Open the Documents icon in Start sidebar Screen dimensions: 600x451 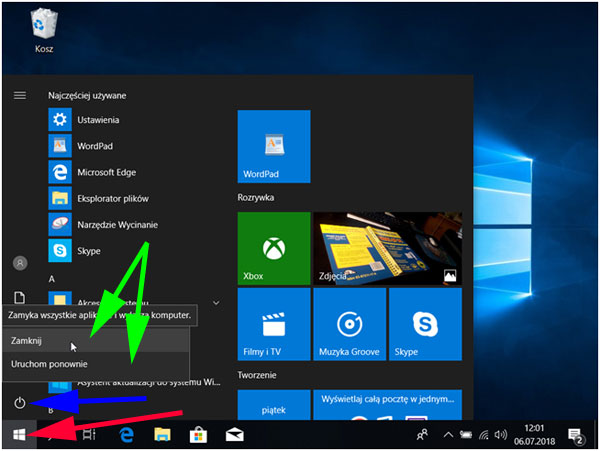[x=20, y=297]
